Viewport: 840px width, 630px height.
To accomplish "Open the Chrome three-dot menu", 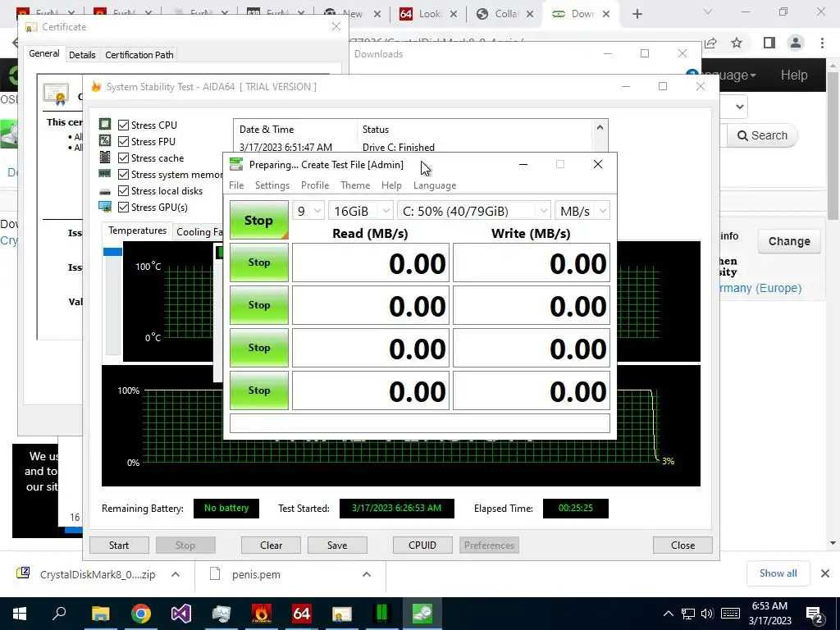I will [822, 43].
